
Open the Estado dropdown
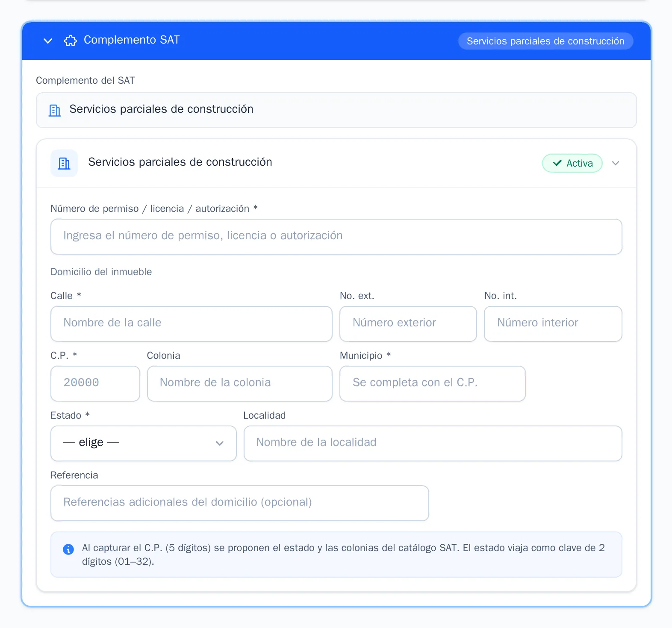click(x=144, y=443)
